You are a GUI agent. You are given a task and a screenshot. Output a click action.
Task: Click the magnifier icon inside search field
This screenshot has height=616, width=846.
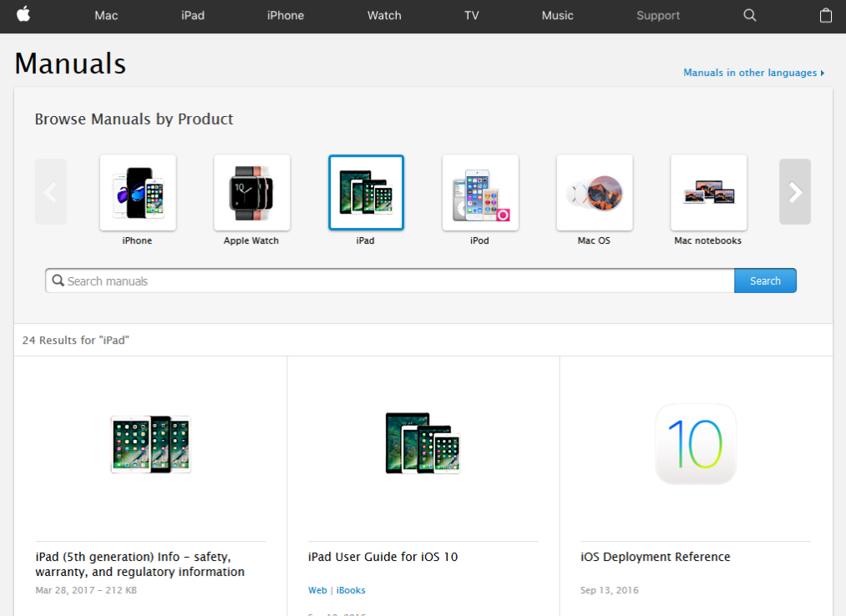coord(58,280)
